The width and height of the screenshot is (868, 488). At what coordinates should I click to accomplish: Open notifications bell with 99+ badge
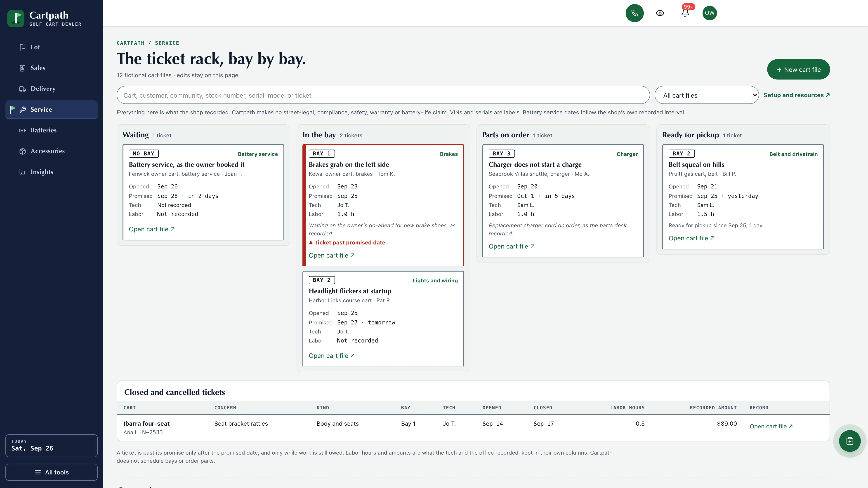point(685,13)
